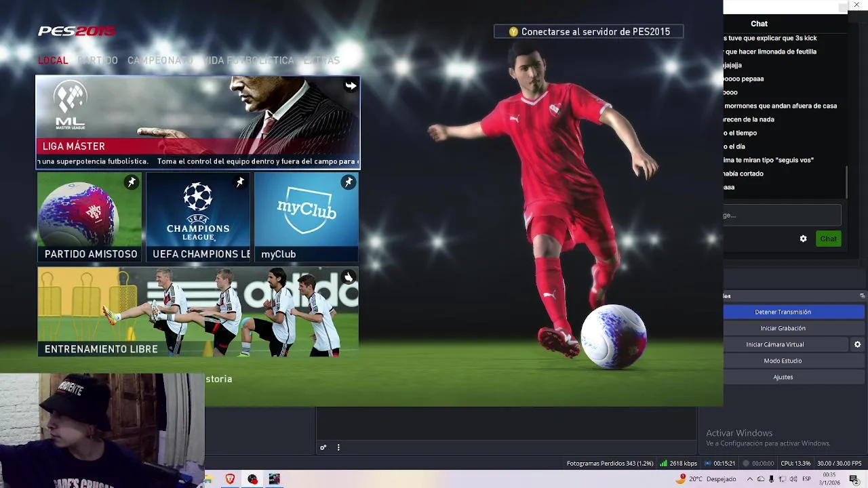868x488 pixels.
Task: Click the Fotogramas Perdidos status text
Action: tap(610, 464)
